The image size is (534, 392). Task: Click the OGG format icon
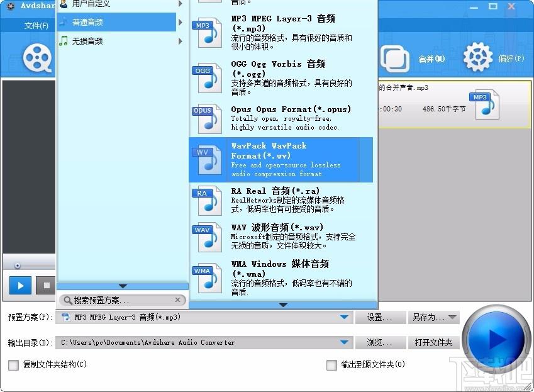click(x=207, y=78)
